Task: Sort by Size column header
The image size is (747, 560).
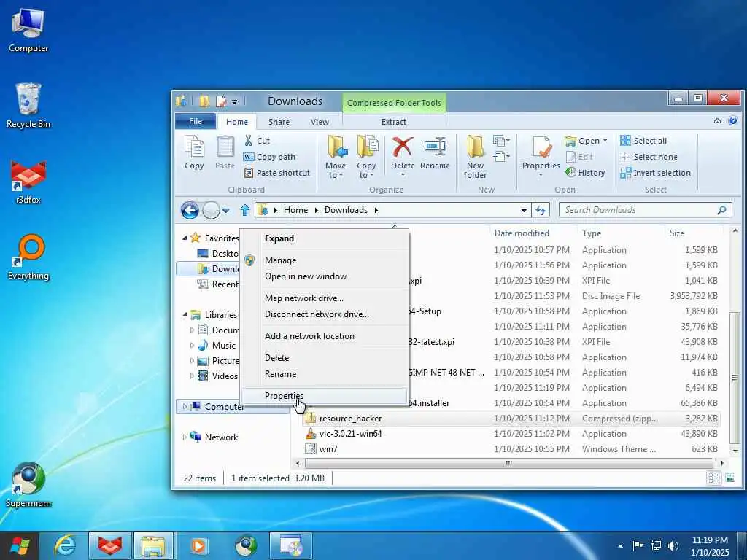Action: pyautogui.click(x=676, y=233)
